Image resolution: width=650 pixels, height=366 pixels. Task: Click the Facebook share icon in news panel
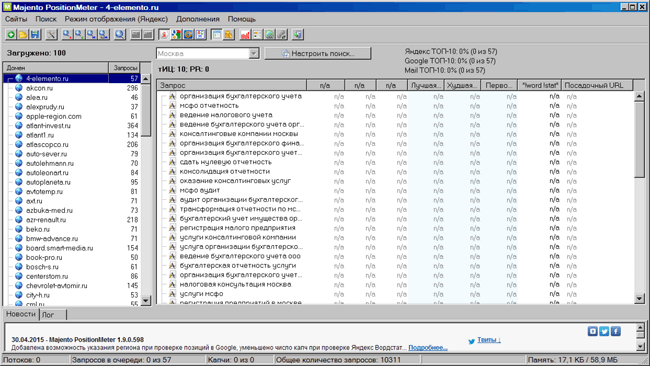pyautogui.click(x=616, y=331)
